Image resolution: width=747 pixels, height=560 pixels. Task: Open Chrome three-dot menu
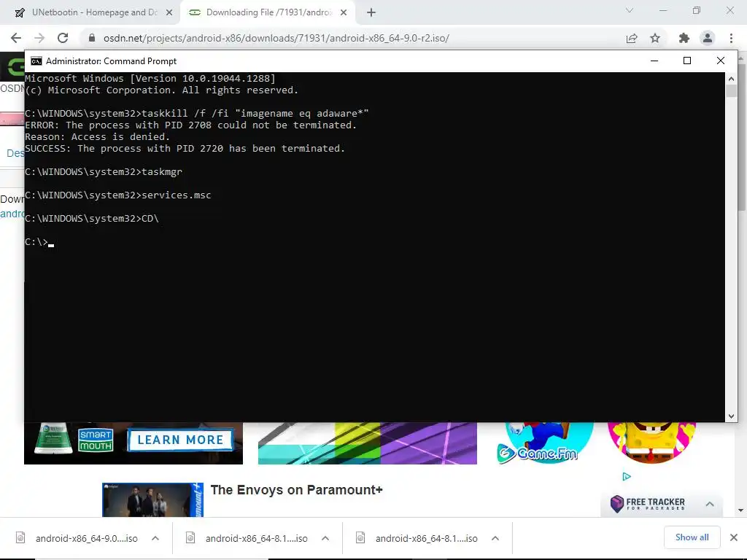click(731, 38)
